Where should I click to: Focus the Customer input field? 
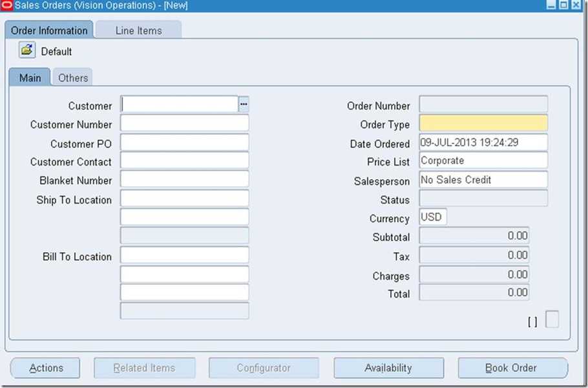coord(180,104)
